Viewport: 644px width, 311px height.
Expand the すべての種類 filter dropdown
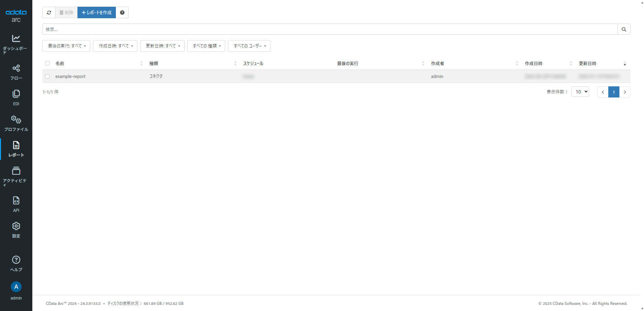tap(206, 46)
